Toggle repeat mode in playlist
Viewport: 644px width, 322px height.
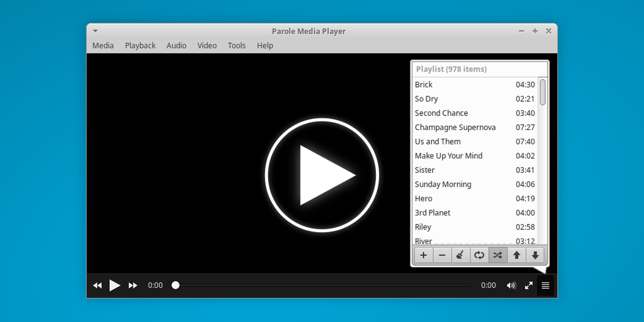point(479,255)
